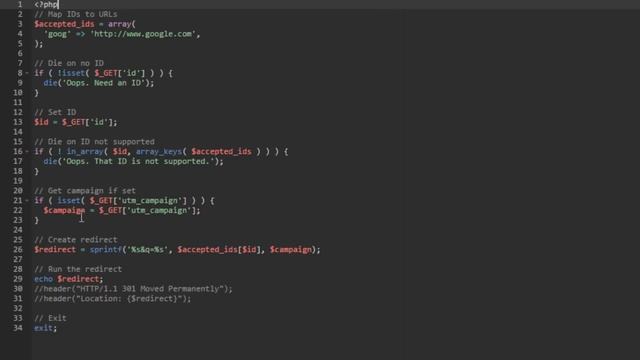
Task: Click the 'sprintf' function call
Action: pyautogui.click(x=106, y=249)
